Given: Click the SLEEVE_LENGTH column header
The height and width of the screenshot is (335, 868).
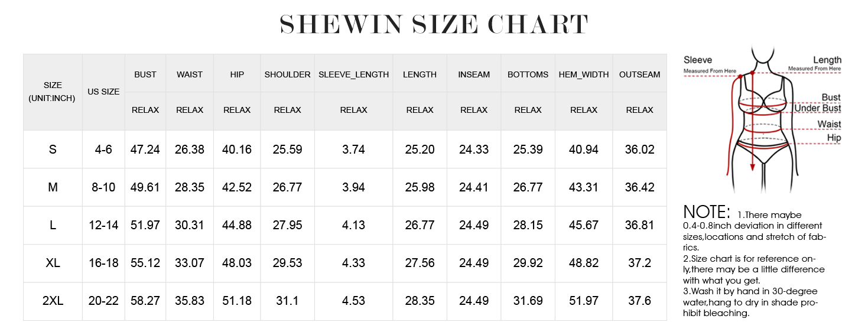Looking at the screenshot, I should 353,74.
